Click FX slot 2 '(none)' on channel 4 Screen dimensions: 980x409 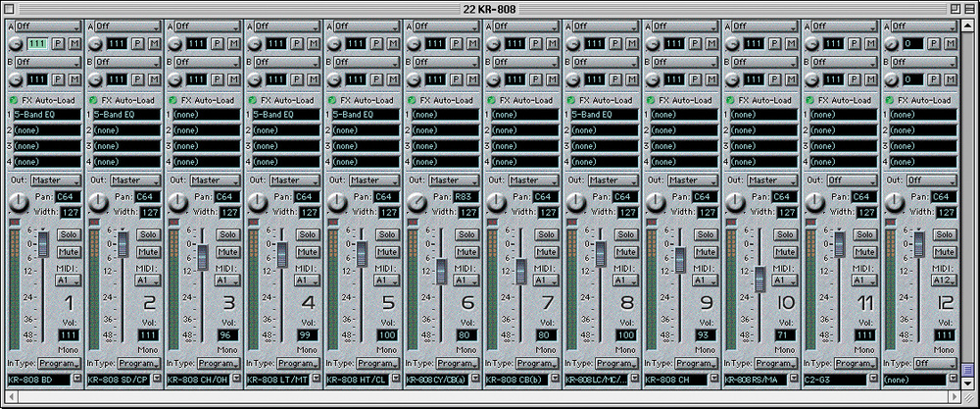click(x=286, y=130)
